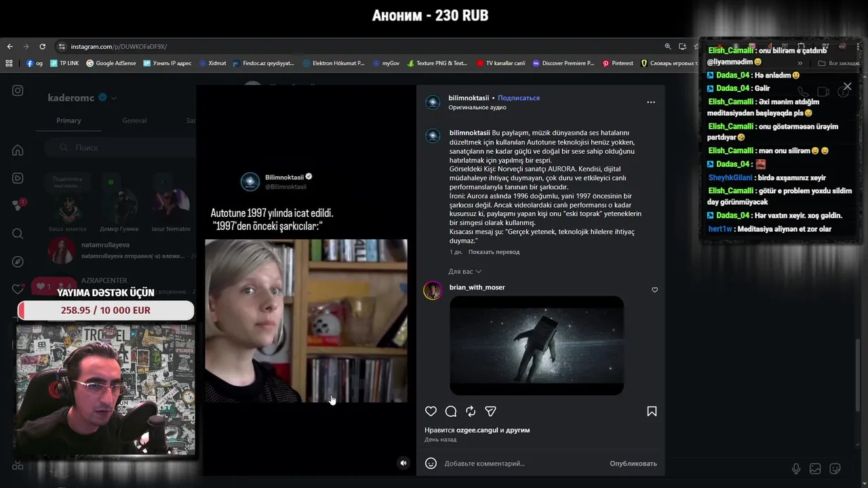Viewport: 868px width, 488px height.
Task: Open the Google AdSense bookmark
Action: pos(111,63)
